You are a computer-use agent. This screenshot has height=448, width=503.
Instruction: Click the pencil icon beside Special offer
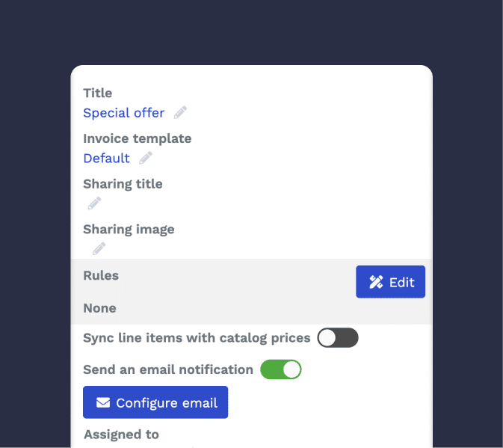pos(180,113)
